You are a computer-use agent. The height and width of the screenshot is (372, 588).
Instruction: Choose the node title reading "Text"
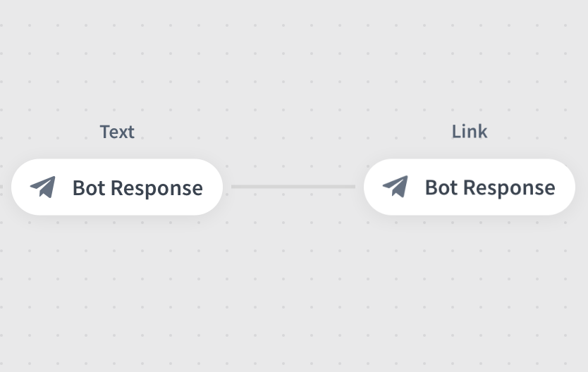coord(117,132)
